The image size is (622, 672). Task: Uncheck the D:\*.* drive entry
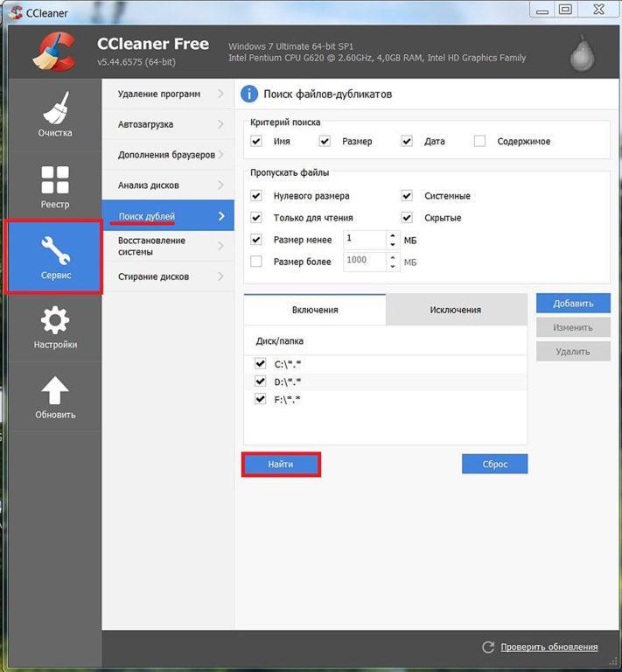coord(260,381)
